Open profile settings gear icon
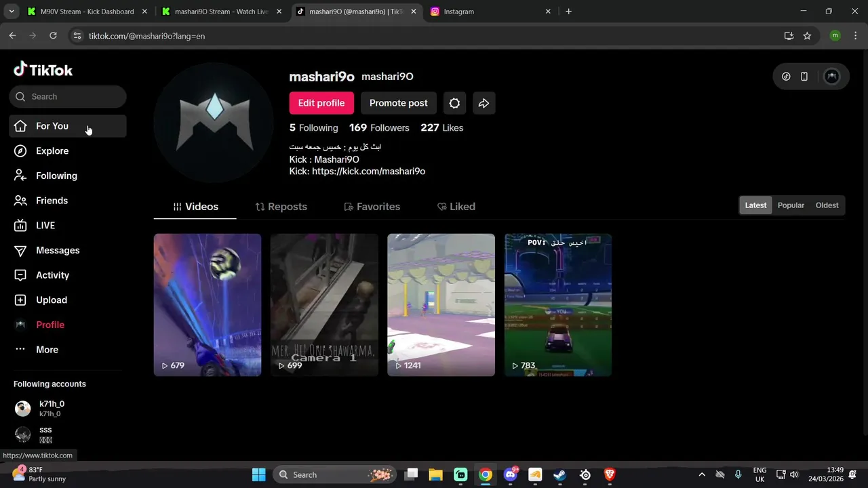The image size is (868, 488). point(454,103)
